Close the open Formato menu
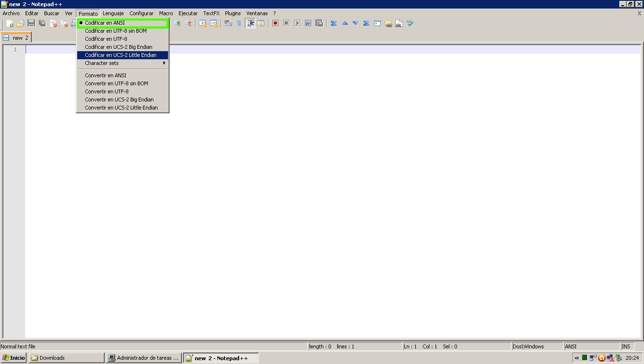The height and width of the screenshot is (364, 644). (x=88, y=13)
